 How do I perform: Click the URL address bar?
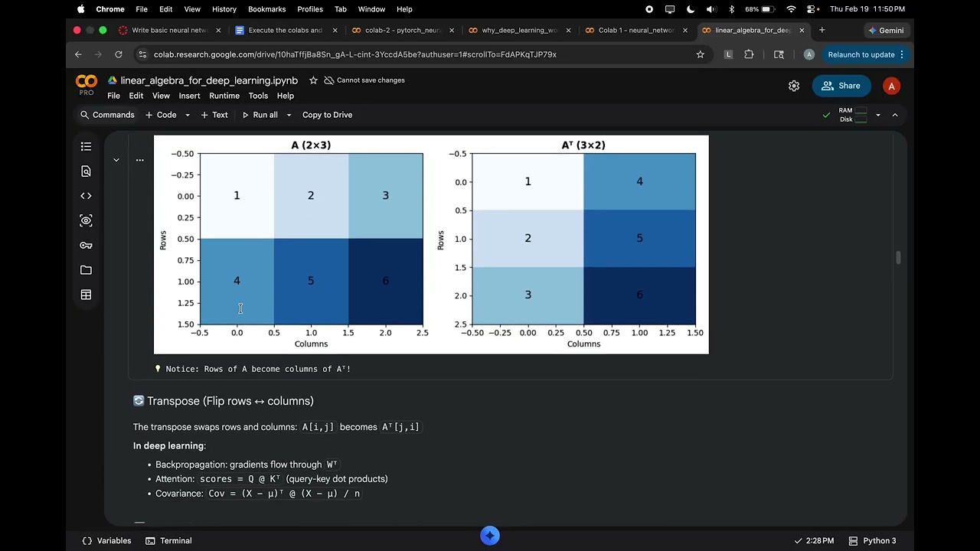click(421, 54)
